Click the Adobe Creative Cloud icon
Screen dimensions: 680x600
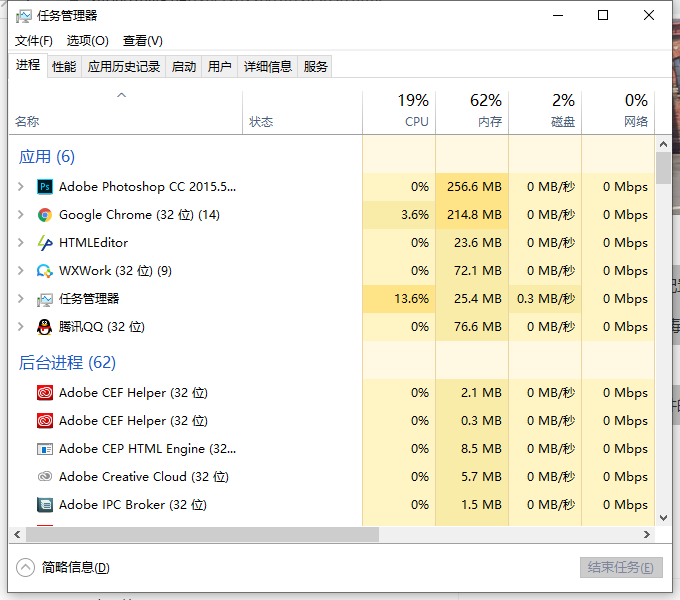pos(45,477)
